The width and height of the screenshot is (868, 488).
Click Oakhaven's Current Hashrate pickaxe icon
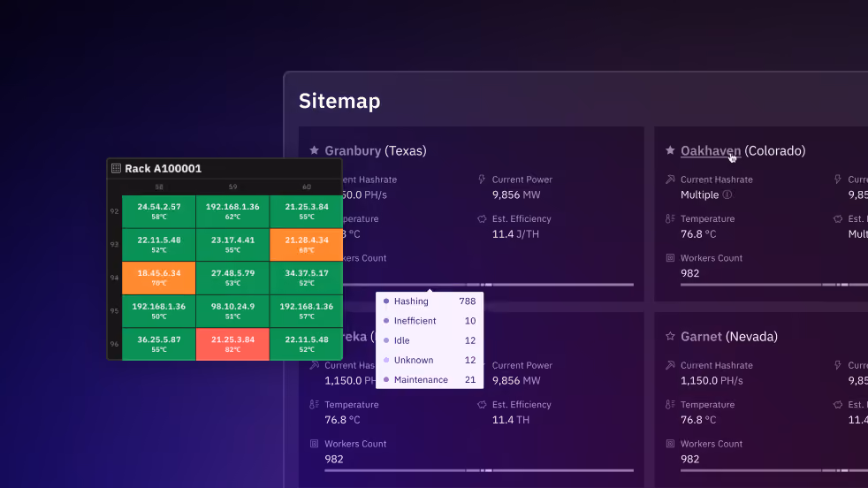pyautogui.click(x=670, y=179)
